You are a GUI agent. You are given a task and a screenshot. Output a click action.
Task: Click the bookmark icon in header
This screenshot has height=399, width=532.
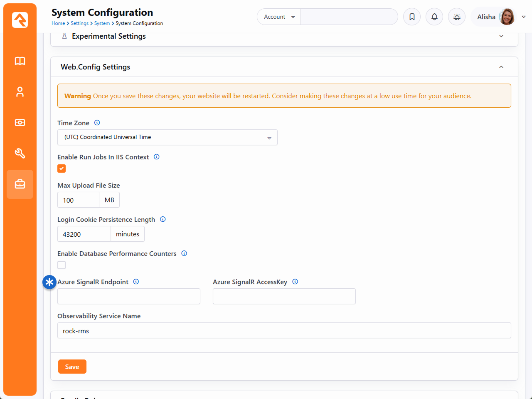pos(412,17)
